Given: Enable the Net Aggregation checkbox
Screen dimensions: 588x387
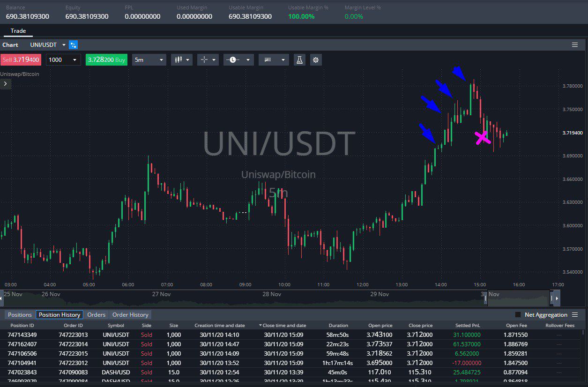Looking at the screenshot, I should tap(518, 315).
